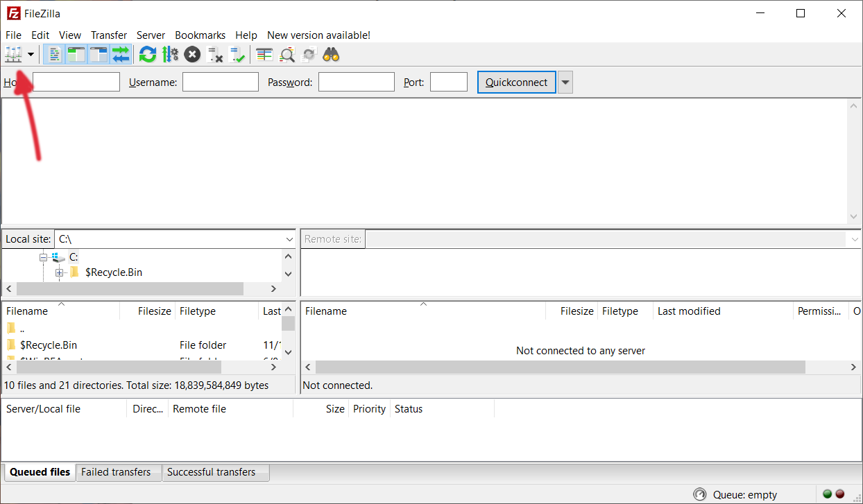Click the green activity indicator light
Viewport: 863px width, 504px height.
click(827, 494)
